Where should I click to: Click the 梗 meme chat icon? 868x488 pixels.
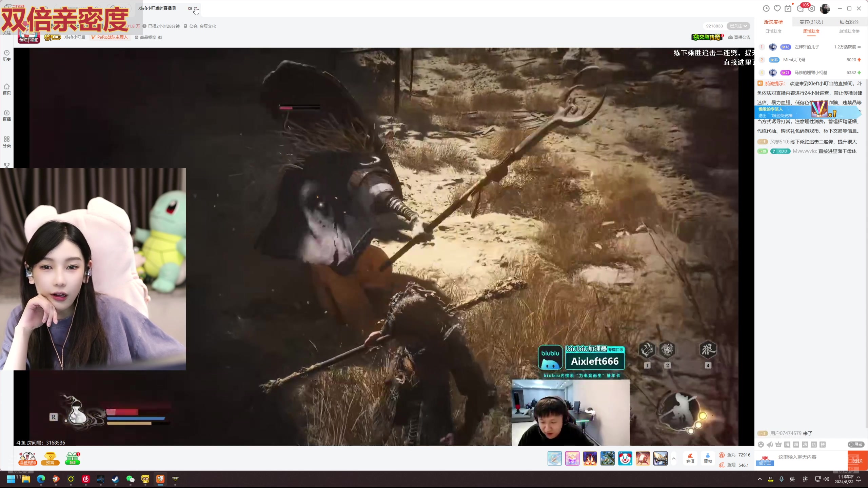[x=823, y=445]
